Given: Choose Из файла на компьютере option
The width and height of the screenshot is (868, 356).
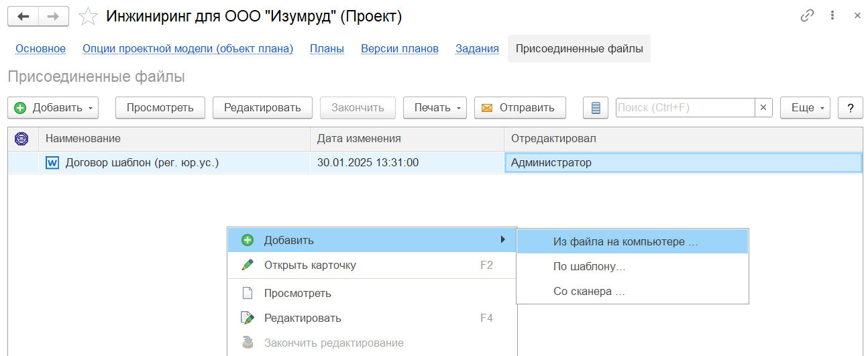Looking at the screenshot, I should (625, 241).
